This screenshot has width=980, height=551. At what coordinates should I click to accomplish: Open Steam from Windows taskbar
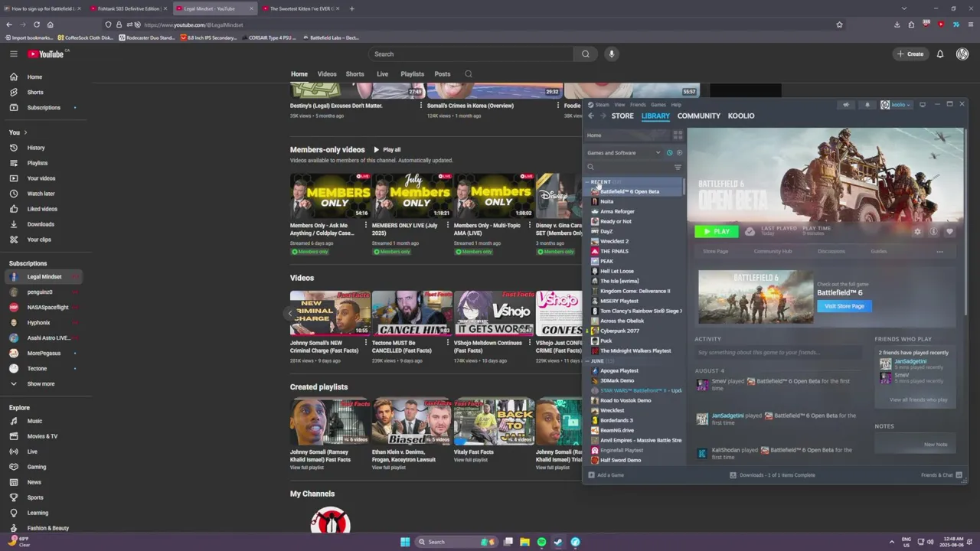pyautogui.click(x=558, y=542)
